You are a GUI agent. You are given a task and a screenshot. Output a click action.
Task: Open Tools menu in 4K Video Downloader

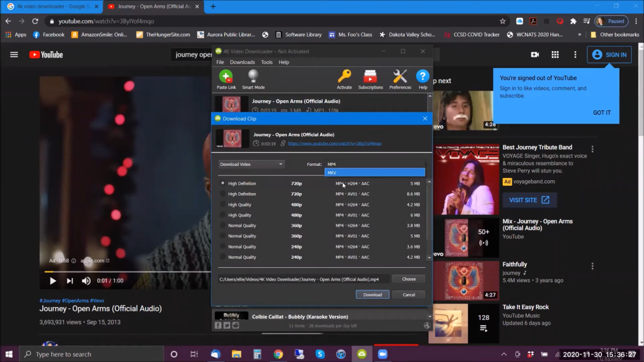click(266, 62)
